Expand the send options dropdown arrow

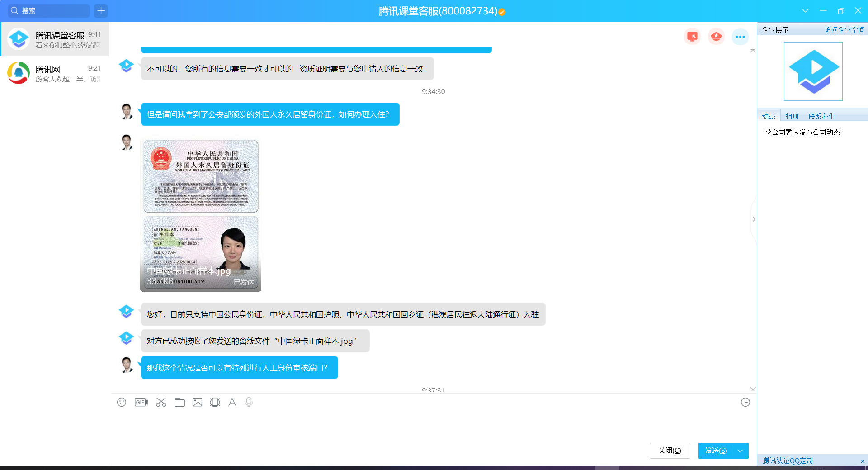pyautogui.click(x=741, y=451)
